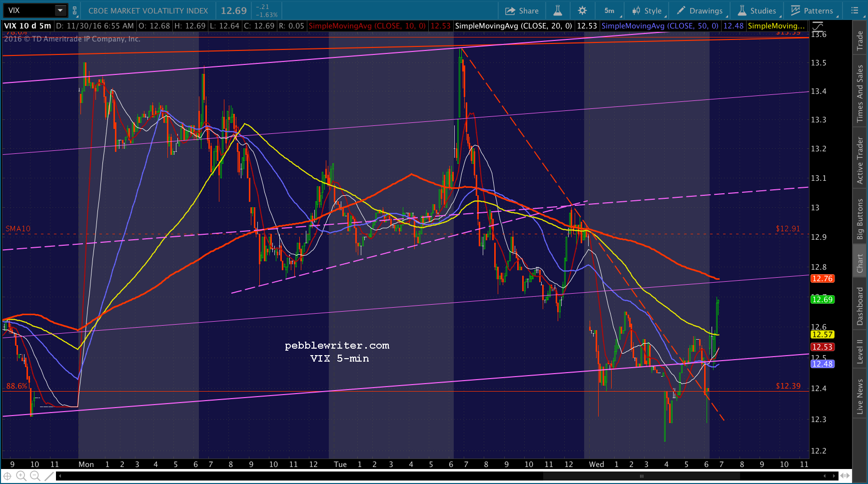The height and width of the screenshot is (484, 868).
Task: Open the 5m timeframe selector
Action: click(x=610, y=10)
